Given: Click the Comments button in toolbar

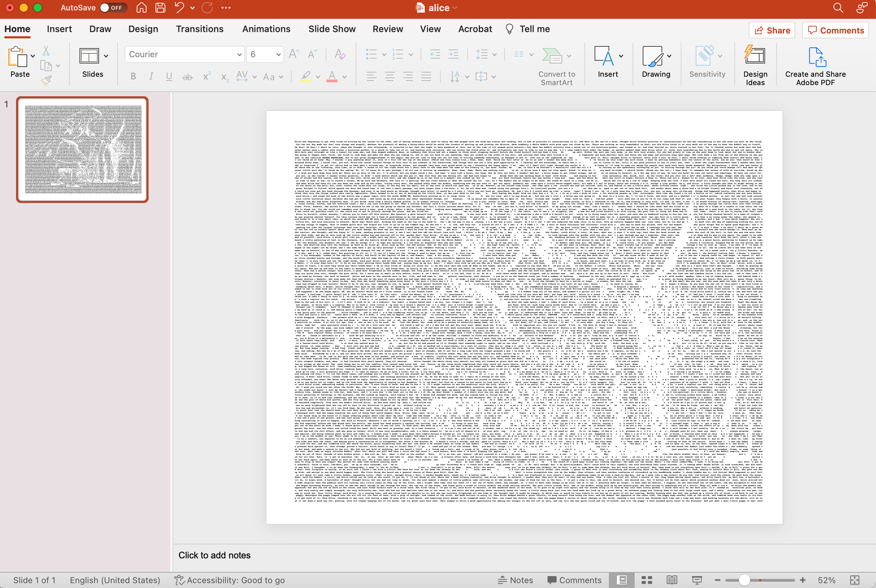Looking at the screenshot, I should [x=836, y=30].
